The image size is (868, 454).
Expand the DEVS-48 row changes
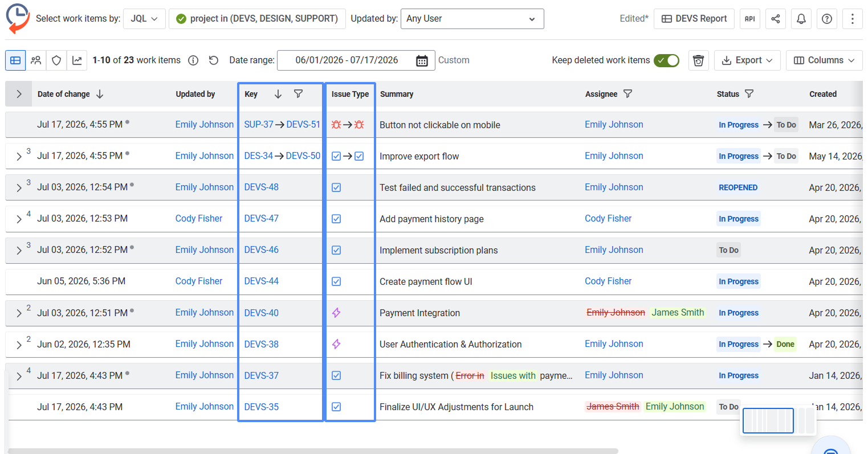point(19,187)
